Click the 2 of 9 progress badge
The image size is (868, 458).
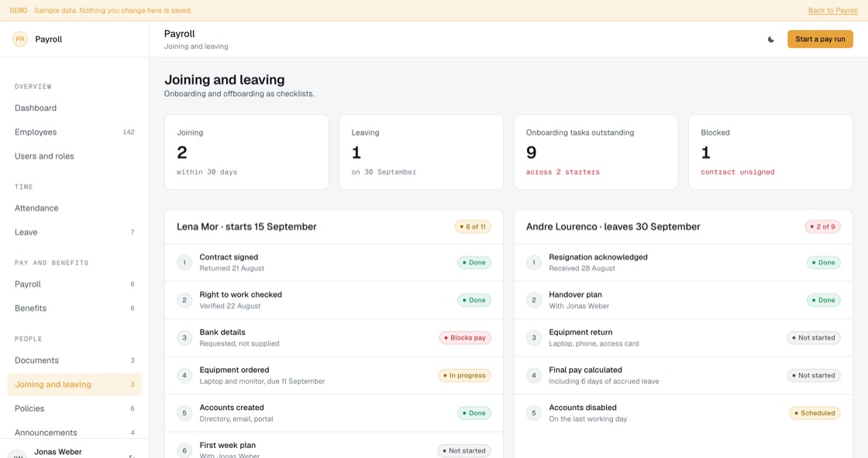[822, 226]
